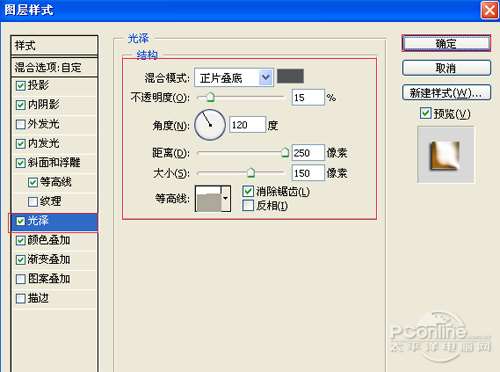The image size is (500, 372).
Task: Enable the 纹理 checkbox
Action: 33,202
